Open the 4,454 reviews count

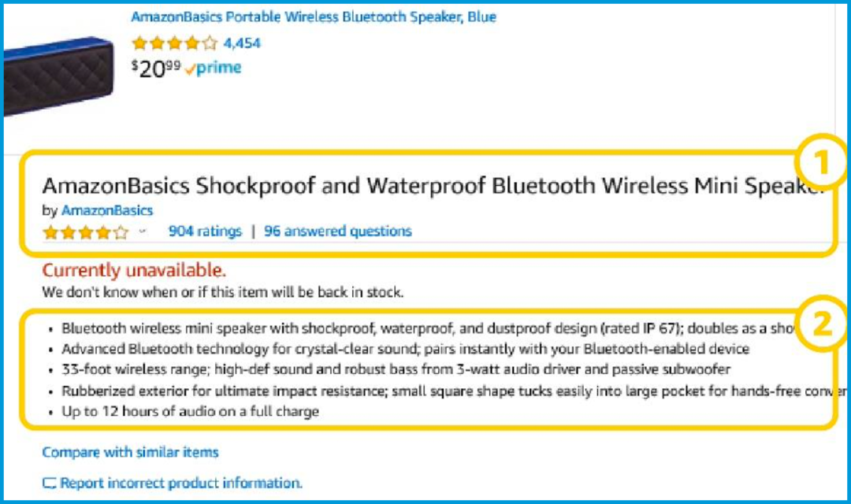(242, 43)
